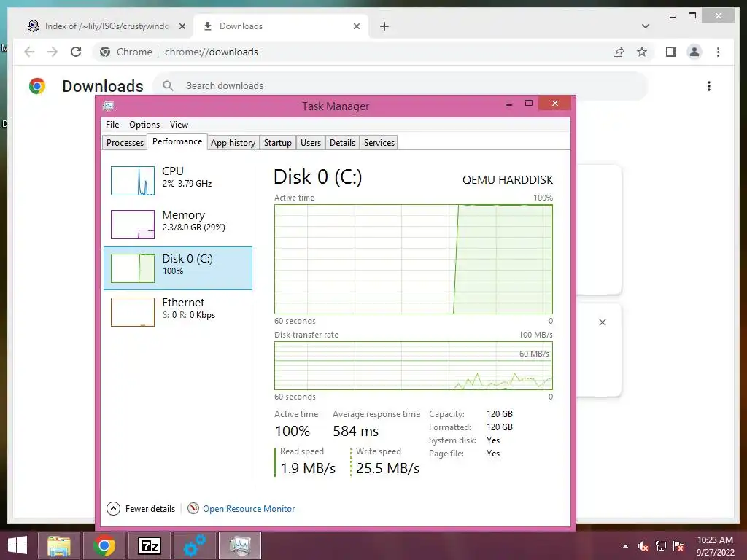Image resolution: width=747 pixels, height=560 pixels.
Task: Switch to the Users tab
Action: pos(311,143)
